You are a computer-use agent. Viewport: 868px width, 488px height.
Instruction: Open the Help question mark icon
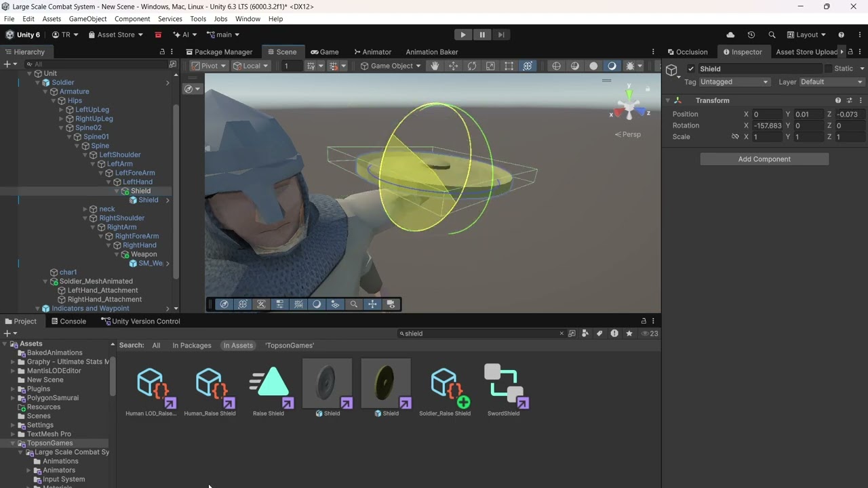(x=841, y=35)
